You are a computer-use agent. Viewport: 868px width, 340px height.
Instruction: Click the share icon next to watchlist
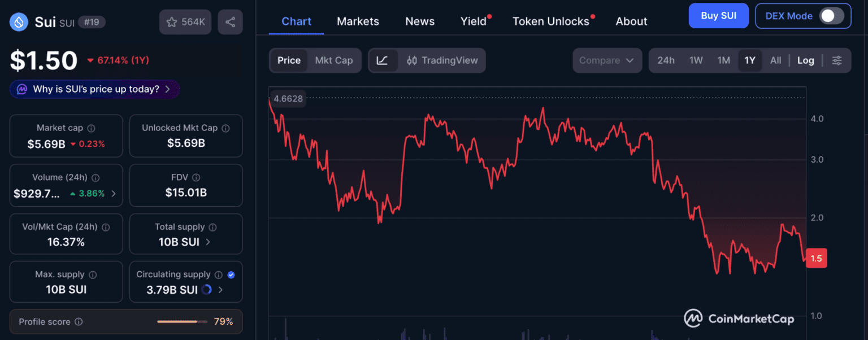point(230,21)
